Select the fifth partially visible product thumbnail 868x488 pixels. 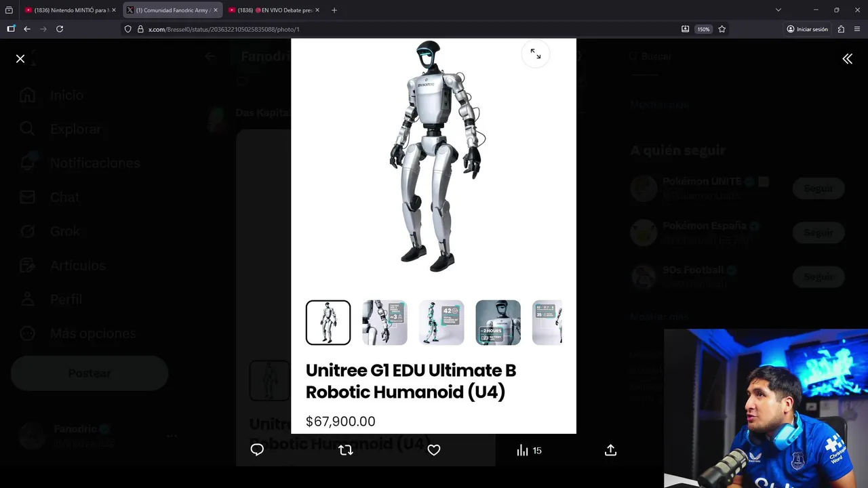(547, 323)
